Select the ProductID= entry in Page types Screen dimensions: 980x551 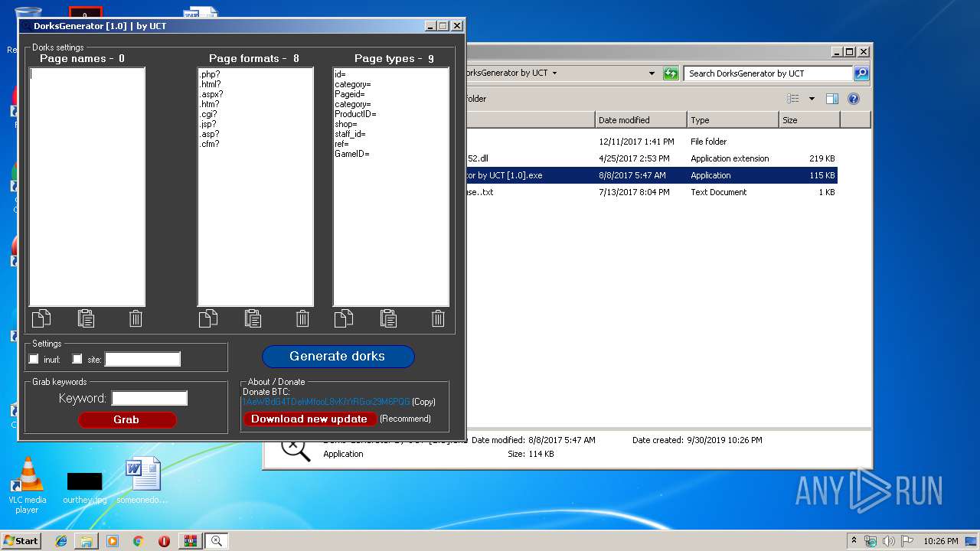coord(355,114)
